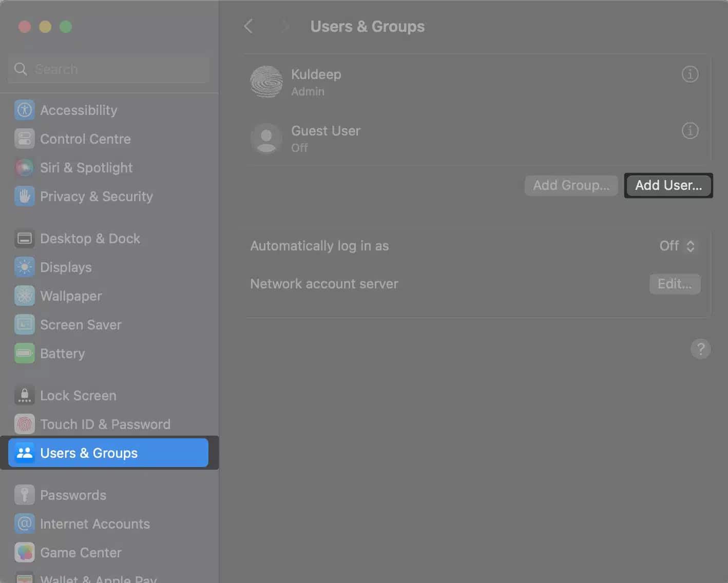
Task: Open the Control Centre icon in sidebar
Action: pyautogui.click(x=25, y=139)
